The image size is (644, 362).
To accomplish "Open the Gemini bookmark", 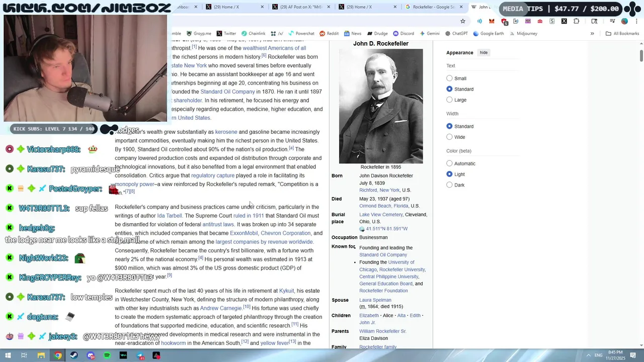I will tap(429, 34).
